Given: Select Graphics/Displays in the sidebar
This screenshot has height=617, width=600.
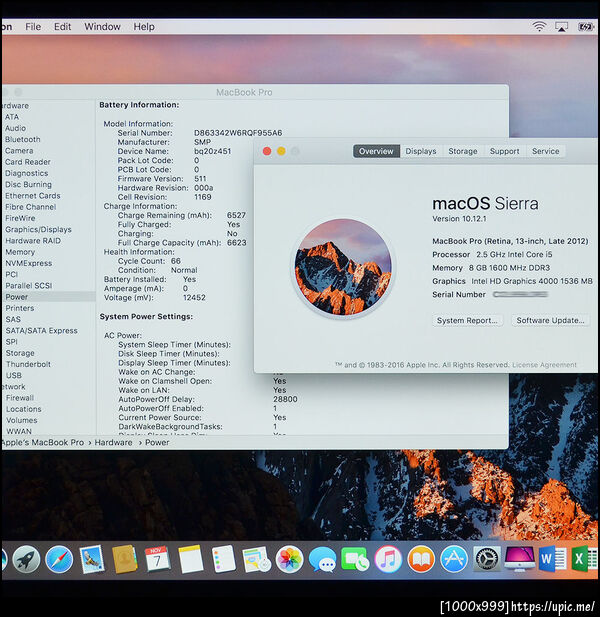Looking at the screenshot, I should [39, 229].
